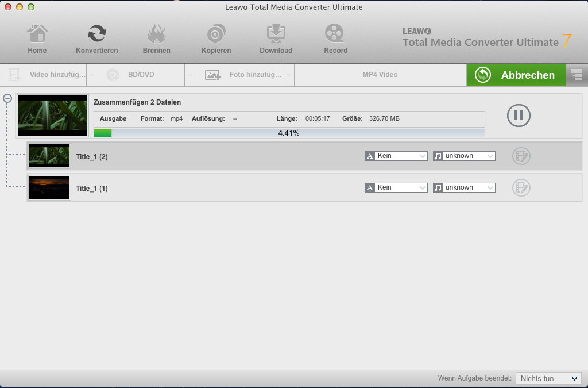Click the 326.70 MB size value
This screenshot has width=588, height=388.
384,118
